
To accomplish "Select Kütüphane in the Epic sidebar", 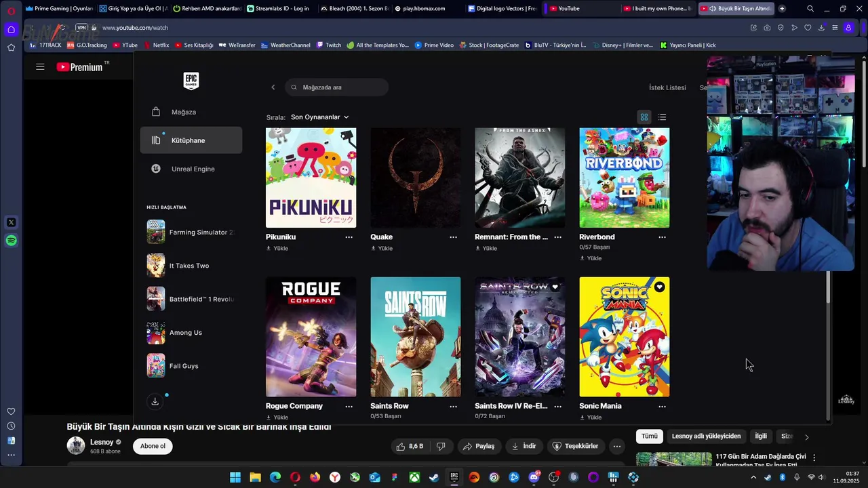I will pyautogui.click(x=191, y=140).
